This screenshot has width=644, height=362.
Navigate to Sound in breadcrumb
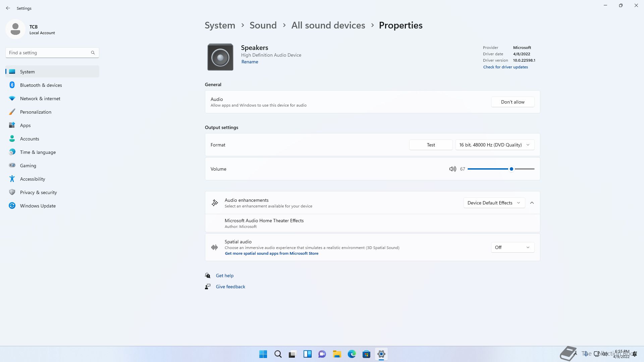point(263,25)
